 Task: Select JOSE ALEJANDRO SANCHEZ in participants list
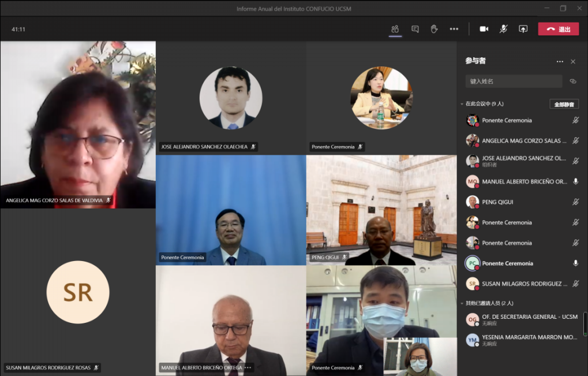pyautogui.click(x=524, y=158)
